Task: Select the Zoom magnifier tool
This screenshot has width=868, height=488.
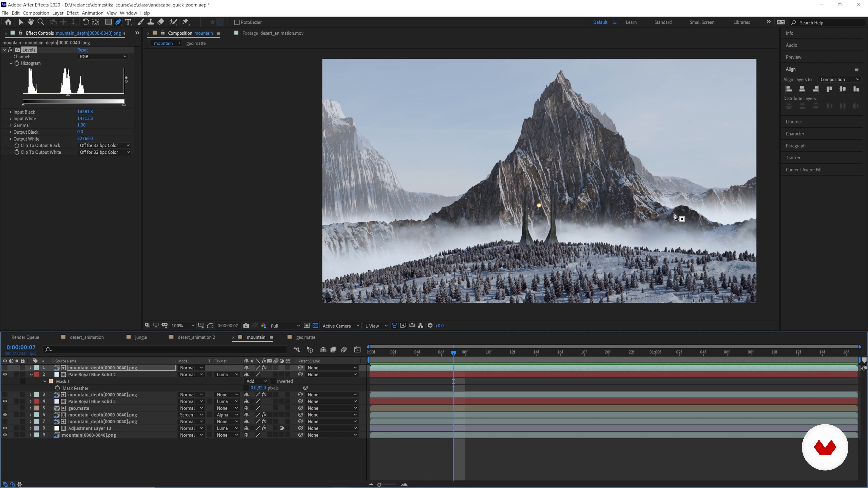Action: click(x=41, y=22)
